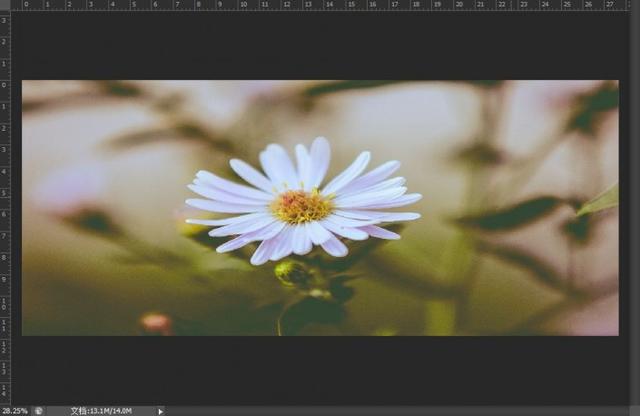640x416 pixels.
Task: Click the ruler origin corner box
Action: click(x=5, y=5)
